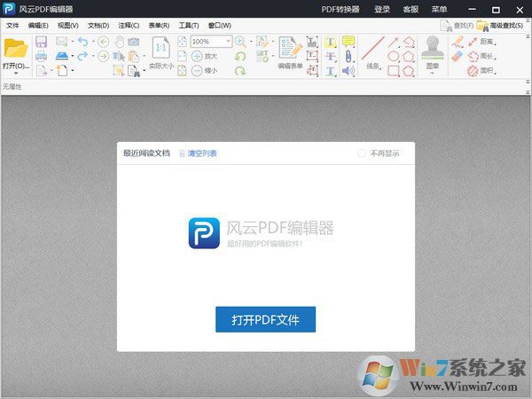The image size is (532, 399).
Task: Click 菜单 in the title bar
Action: 439,9
